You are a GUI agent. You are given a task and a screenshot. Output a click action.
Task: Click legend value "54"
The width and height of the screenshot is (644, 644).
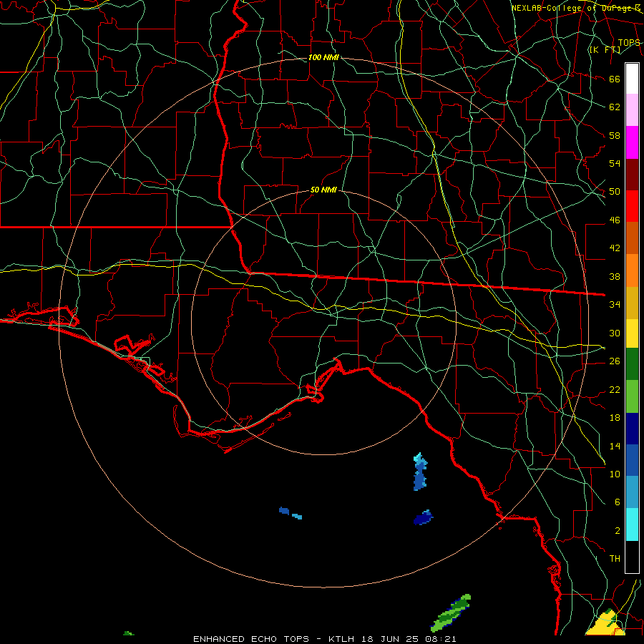tap(615, 163)
